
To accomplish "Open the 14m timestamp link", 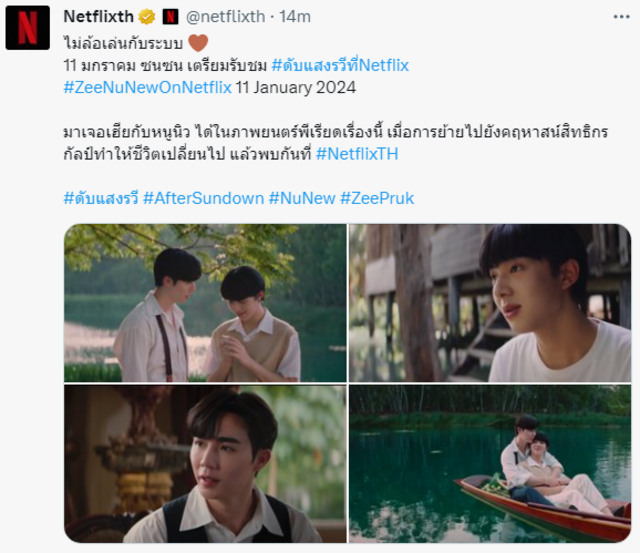I will (295, 17).
